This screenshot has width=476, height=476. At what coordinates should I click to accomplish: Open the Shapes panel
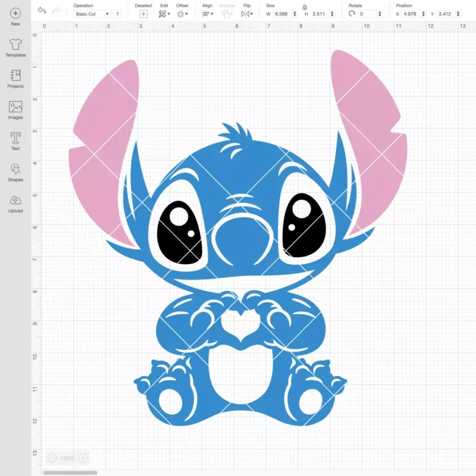[x=15, y=173]
